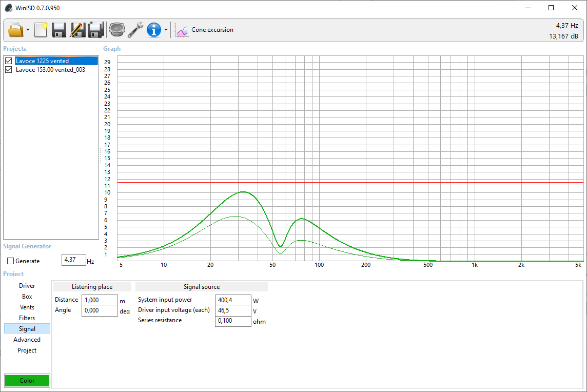
Task: Switch to the Vents tab
Action: [27, 307]
